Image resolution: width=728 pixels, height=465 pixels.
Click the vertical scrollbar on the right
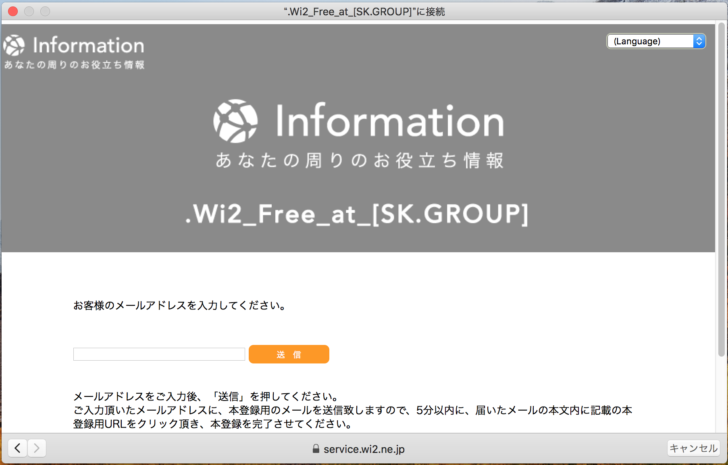point(721,190)
